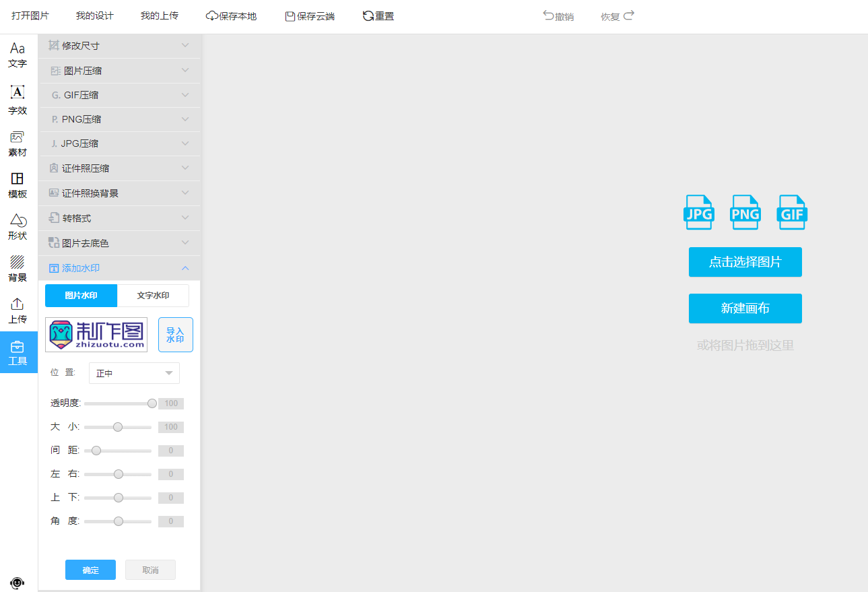Open the 形状 shapes tool
Screen dimensions: 868x592
coord(18,227)
